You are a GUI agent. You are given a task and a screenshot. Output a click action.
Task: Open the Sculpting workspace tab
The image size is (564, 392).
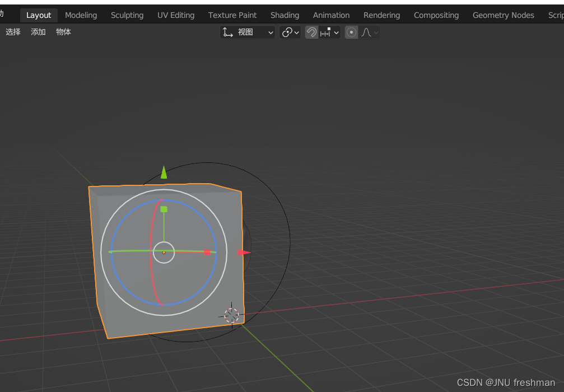click(x=127, y=16)
